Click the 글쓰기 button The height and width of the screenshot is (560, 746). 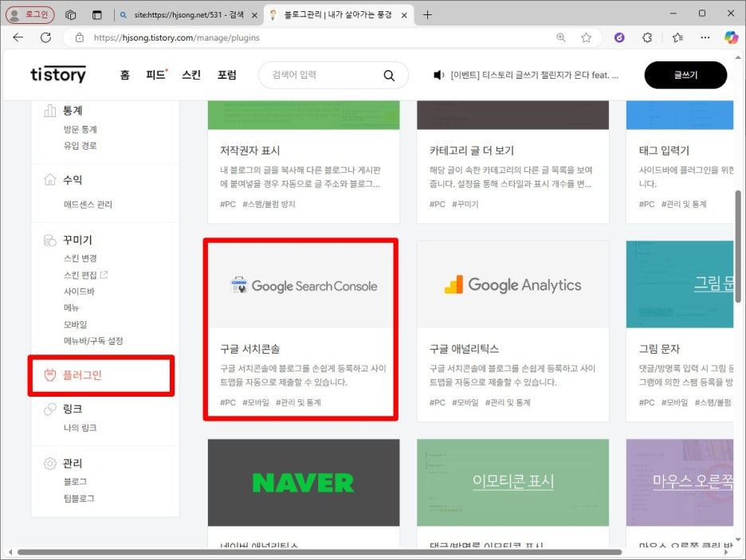[685, 75]
